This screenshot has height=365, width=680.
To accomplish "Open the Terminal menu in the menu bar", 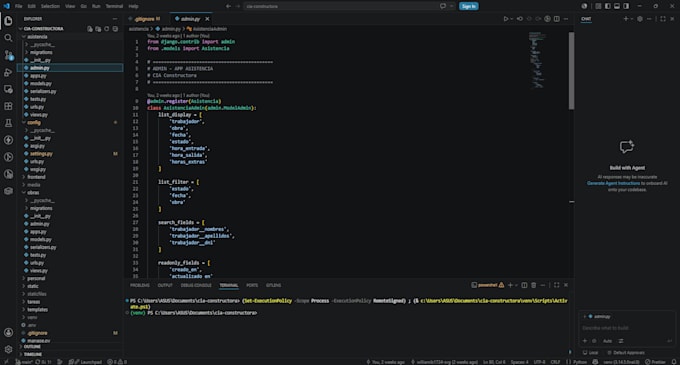I will [114, 6].
